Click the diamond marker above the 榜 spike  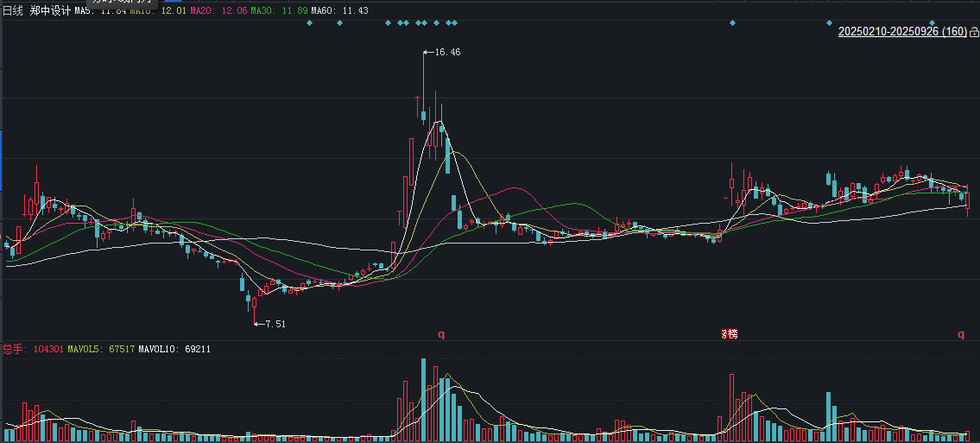(x=732, y=23)
